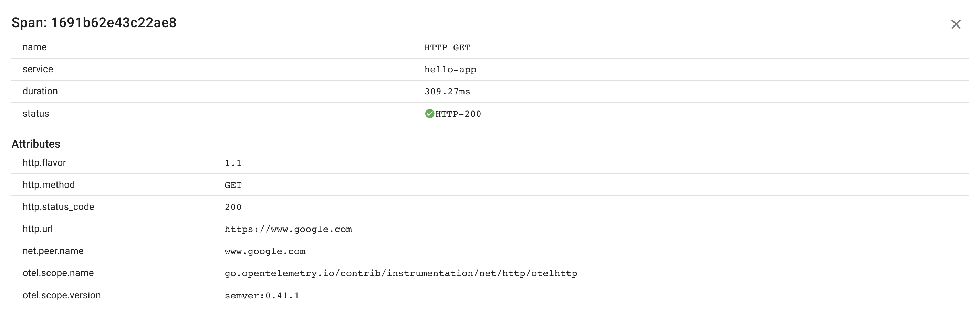
Task: Select the otel.scope.name instrumentation path
Action: point(401,274)
